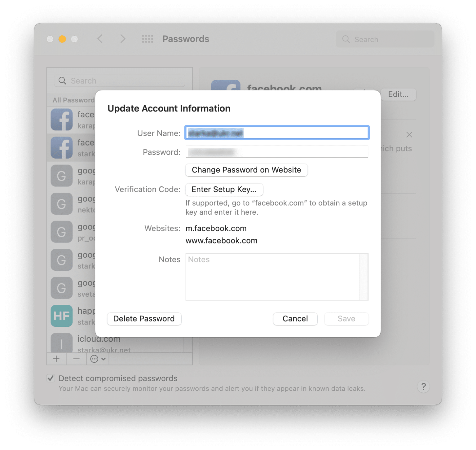Viewport: 476px width, 450px height.
Task: Toggle the Detect compromised passwords checkbox
Action: click(51, 378)
